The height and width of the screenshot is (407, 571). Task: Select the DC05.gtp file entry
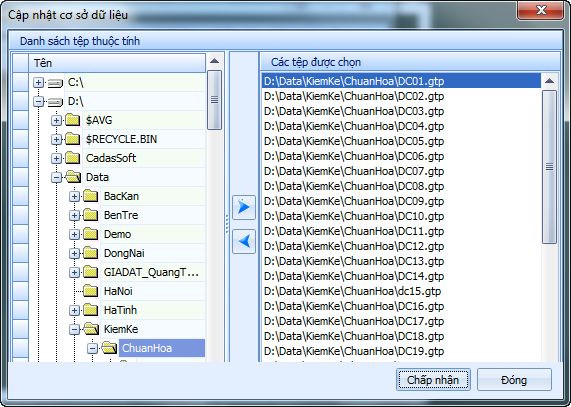(x=401, y=141)
